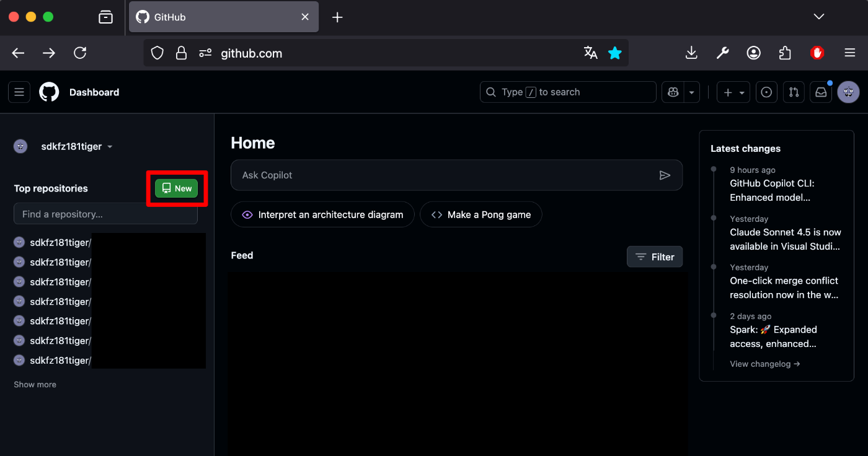Open the extensions puzzle piece icon

pos(785,53)
